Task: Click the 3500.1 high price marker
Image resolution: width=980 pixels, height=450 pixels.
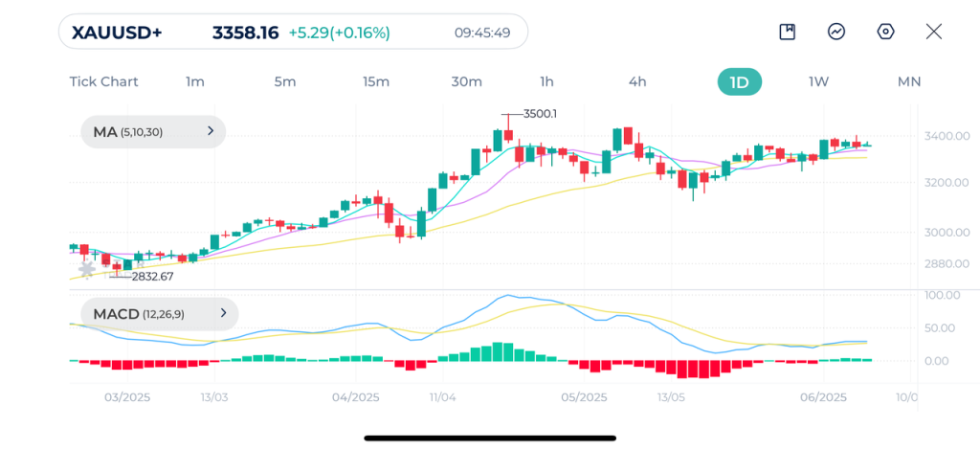Action: [x=539, y=114]
